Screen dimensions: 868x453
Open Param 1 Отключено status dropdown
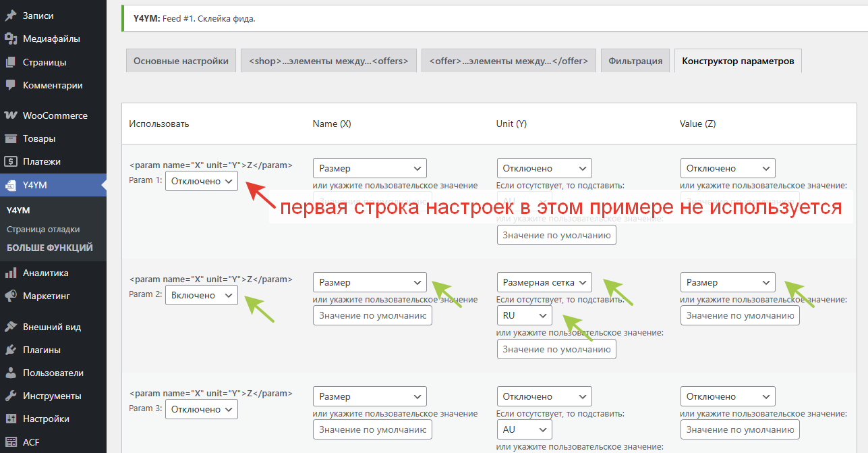tap(201, 181)
